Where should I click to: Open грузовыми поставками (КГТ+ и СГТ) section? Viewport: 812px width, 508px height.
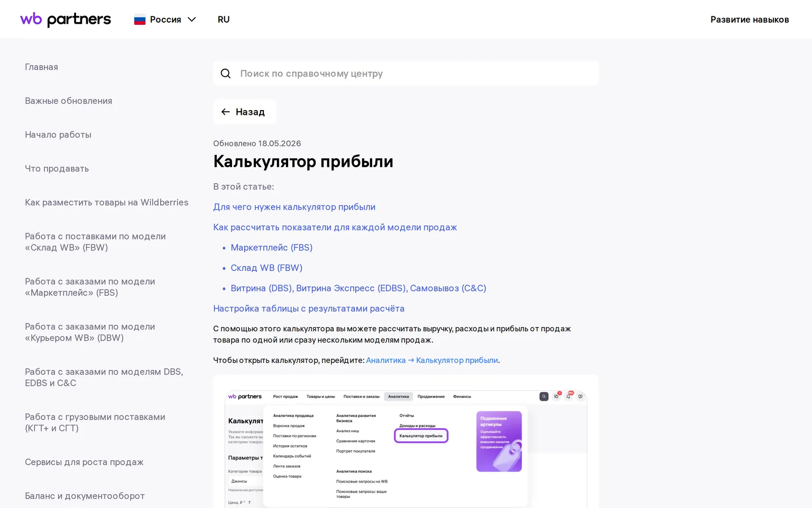tap(95, 422)
